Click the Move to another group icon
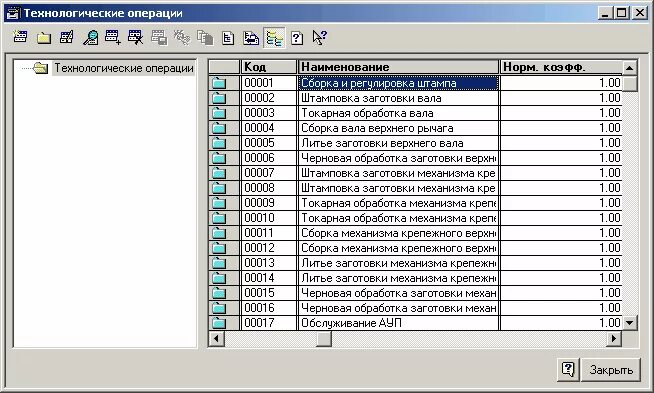The height and width of the screenshot is (393, 654). (x=251, y=38)
